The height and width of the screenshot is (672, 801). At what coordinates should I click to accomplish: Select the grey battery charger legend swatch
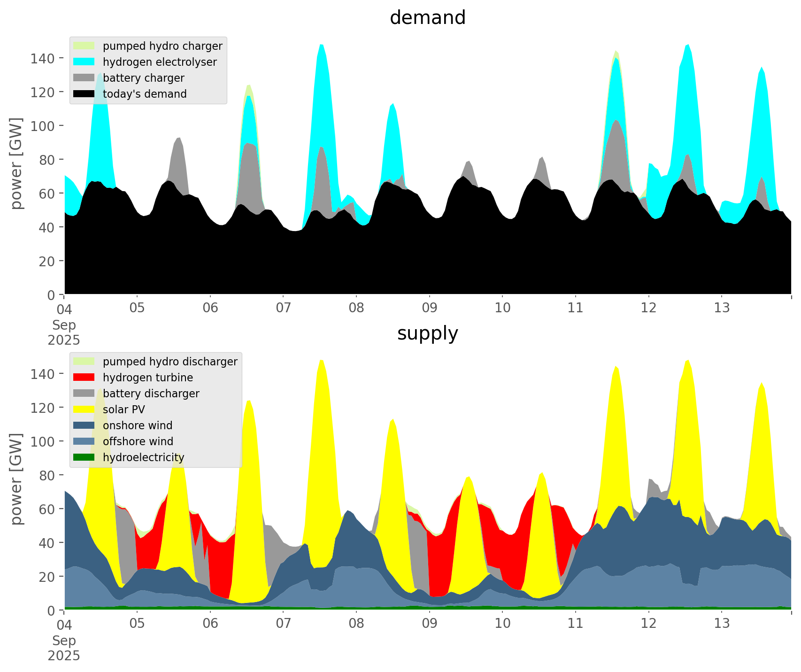pos(84,78)
